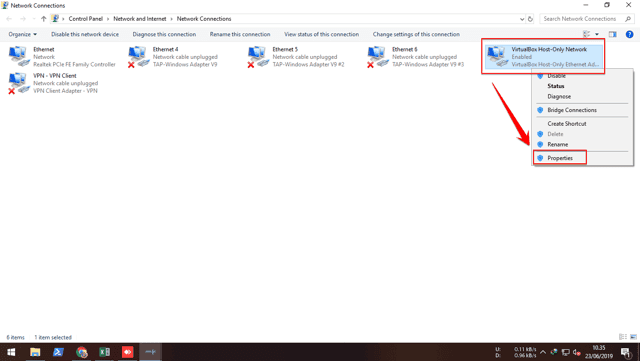The width and height of the screenshot is (640, 361).
Task: Open PowerShell from the taskbar
Action: (x=58, y=352)
